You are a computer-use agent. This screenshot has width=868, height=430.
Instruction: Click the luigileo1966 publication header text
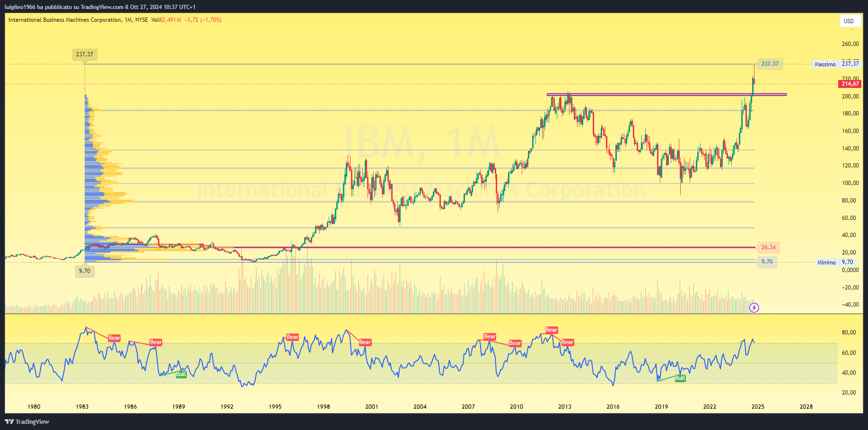point(100,7)
